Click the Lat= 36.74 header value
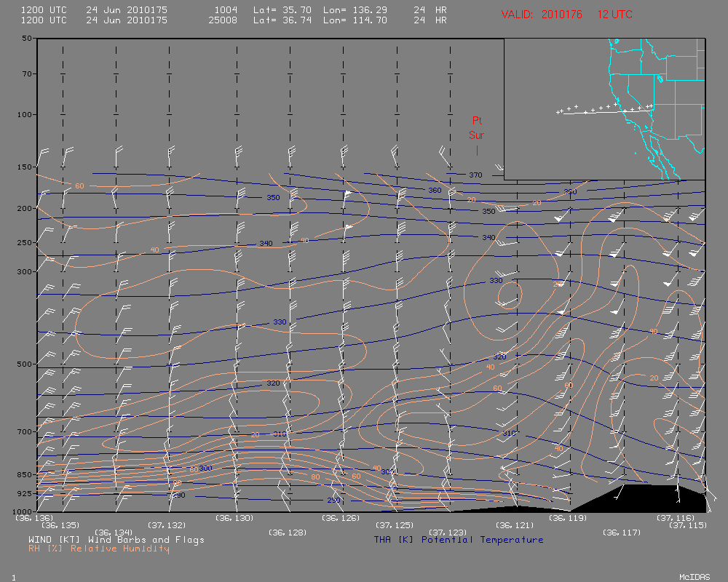 point(282,20)
